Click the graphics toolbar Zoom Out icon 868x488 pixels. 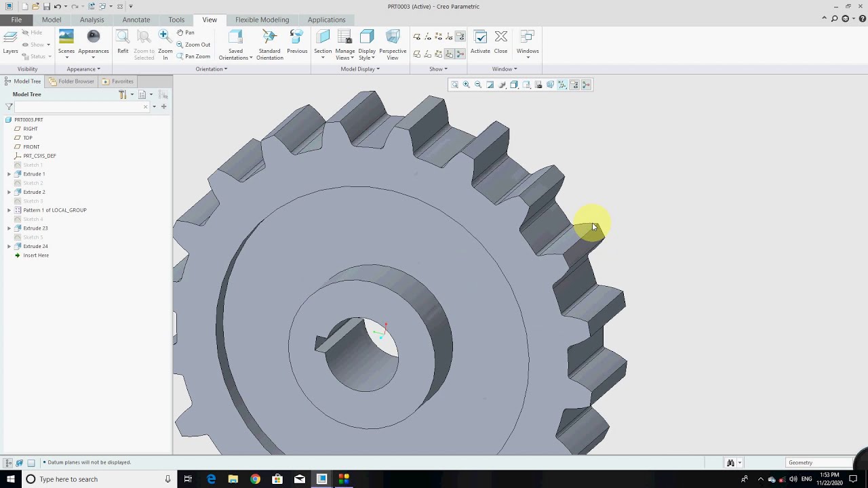[478, 85]
